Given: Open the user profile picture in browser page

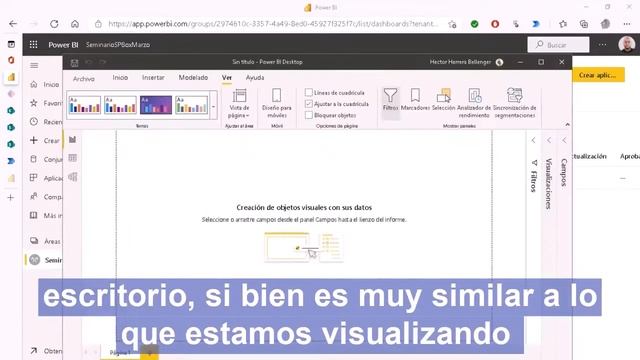Looking at the screenshot, I should point(627,44).
